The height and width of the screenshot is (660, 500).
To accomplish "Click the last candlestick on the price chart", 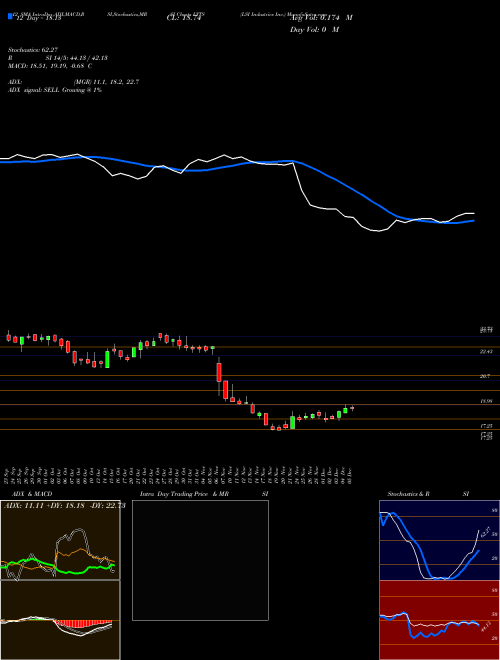I will coord(352,408).
